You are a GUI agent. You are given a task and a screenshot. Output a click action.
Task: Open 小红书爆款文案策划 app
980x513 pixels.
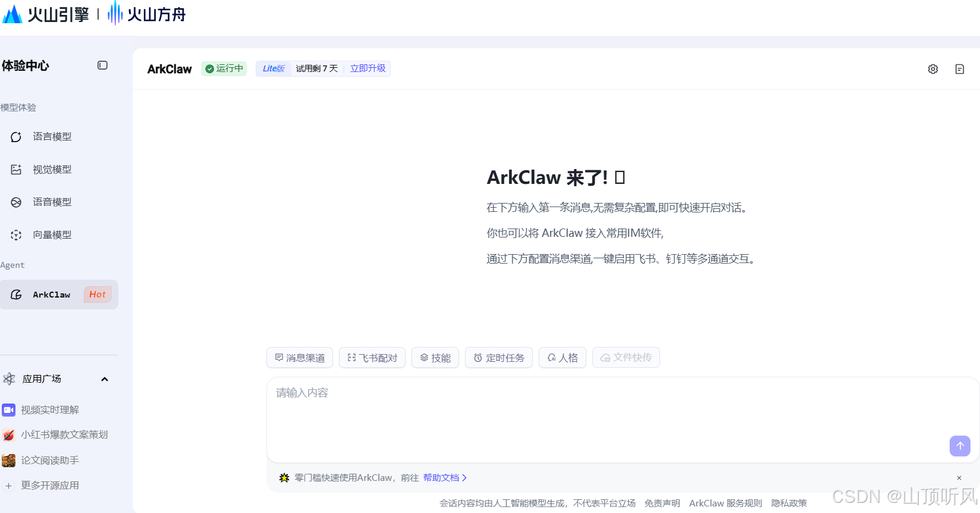click(64, 435)
